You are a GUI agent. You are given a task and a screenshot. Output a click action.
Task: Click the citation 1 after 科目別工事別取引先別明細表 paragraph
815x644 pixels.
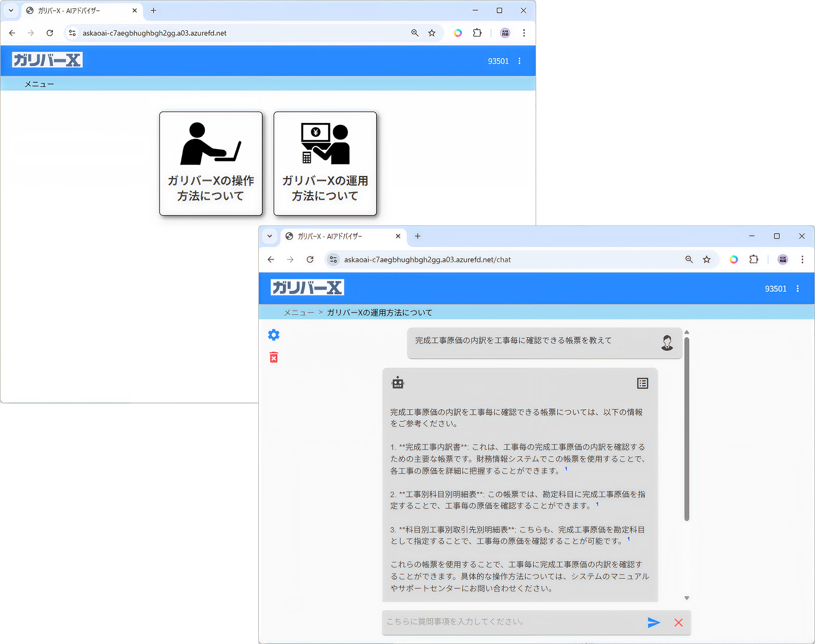[628, 539]
